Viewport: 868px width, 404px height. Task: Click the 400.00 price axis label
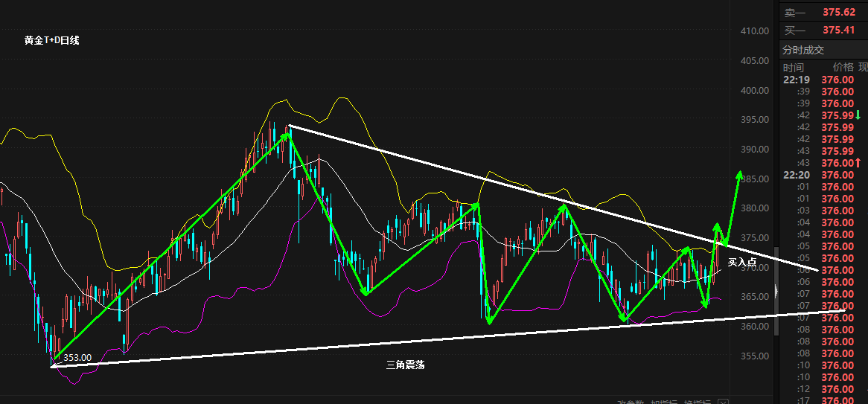pos(755,90)
